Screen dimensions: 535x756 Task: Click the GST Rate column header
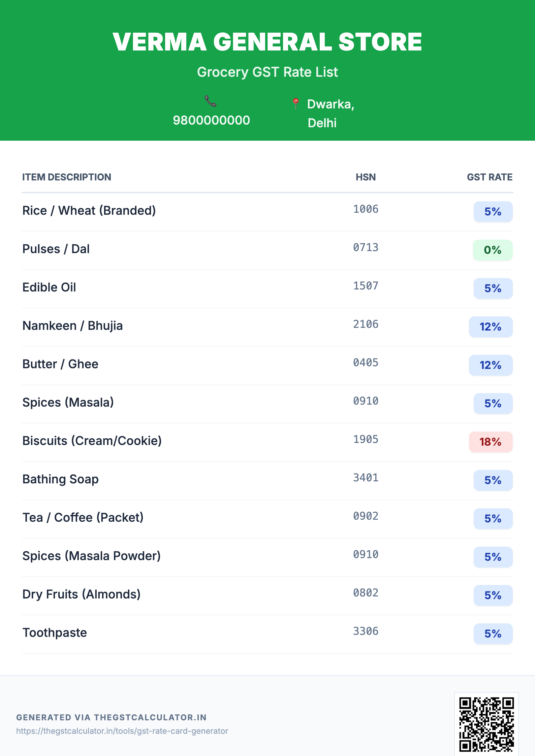(x=490, y=177)
